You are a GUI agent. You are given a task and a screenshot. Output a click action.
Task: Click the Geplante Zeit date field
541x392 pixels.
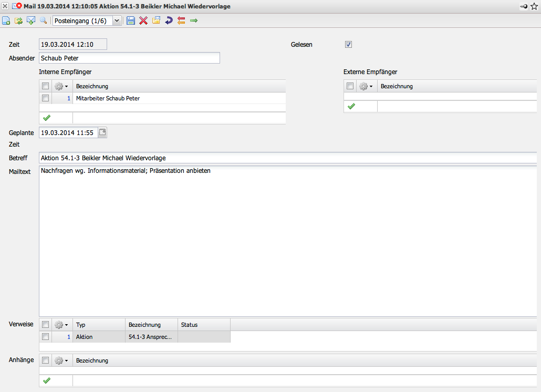tap(68, 132)
